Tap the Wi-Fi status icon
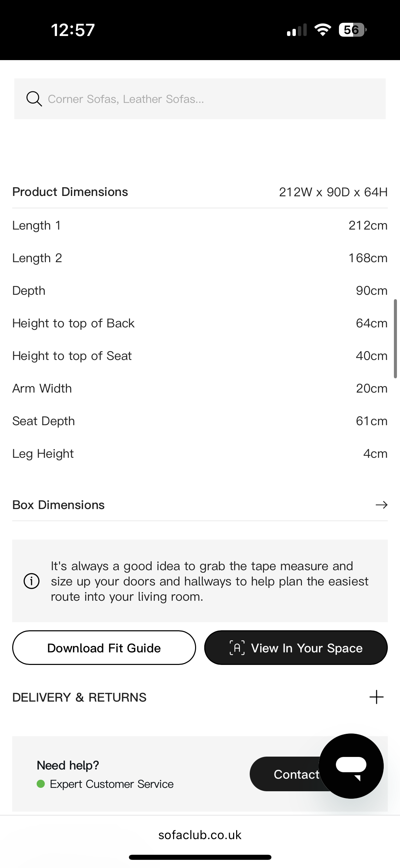Screen dimensions: 400x868 323,30
